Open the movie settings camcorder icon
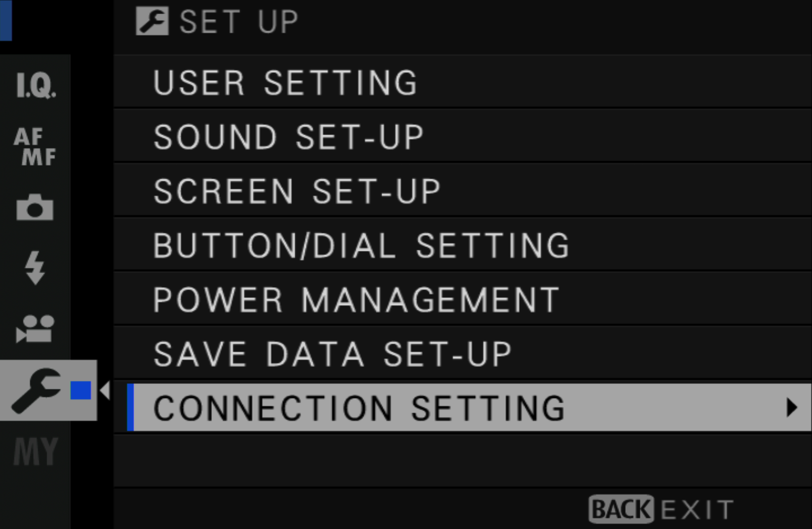 (35, 329)
